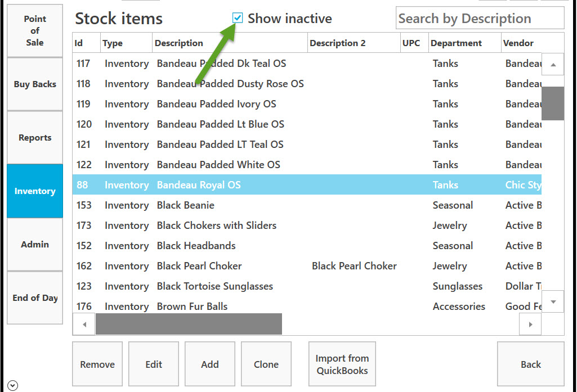Click the horizontal scrollbar left arrow
Image resolution: width=577 pixels, height=392 pixels.
[x=84, y=325]
